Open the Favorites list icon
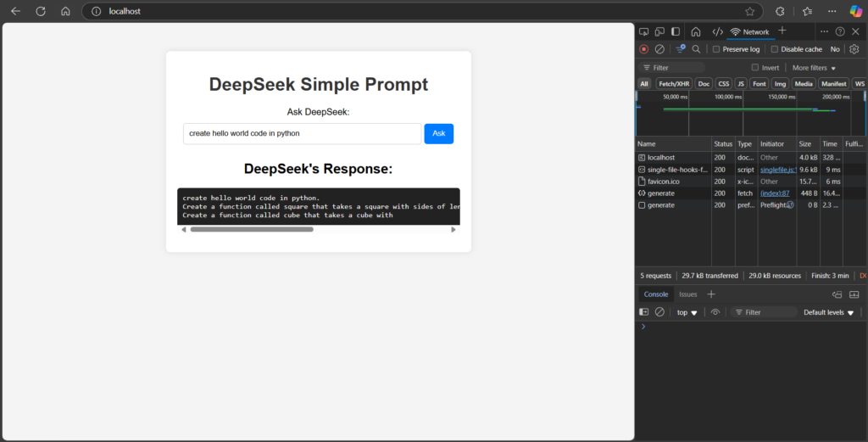The image size is (868, 442). click(808, 11)
